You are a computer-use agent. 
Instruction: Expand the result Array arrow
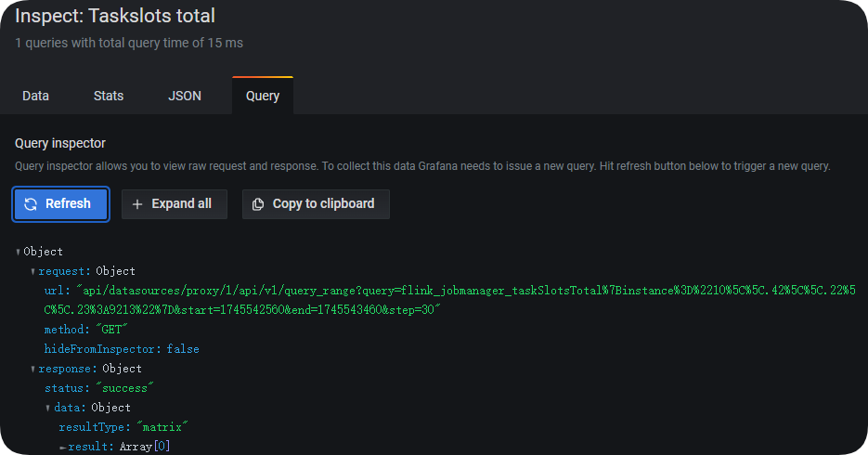click(62, 448)
